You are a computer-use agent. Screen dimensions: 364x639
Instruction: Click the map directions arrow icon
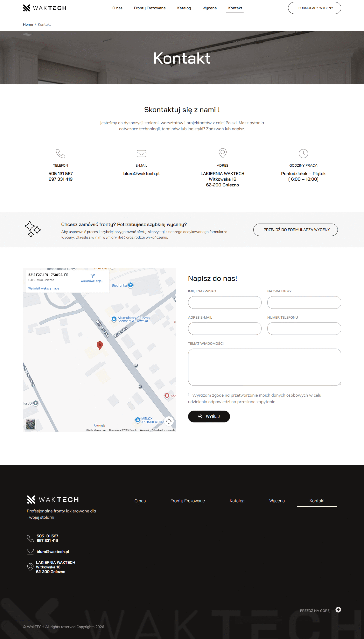pyautogui.click(x=93, y=276)
